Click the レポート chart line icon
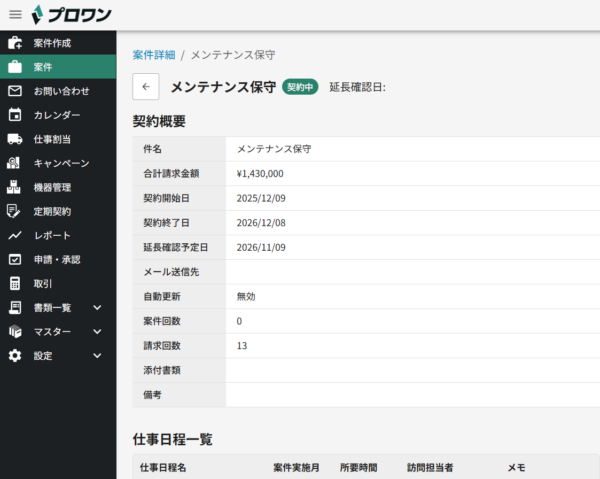Screen dimensions: 600x479 [15, 235]
